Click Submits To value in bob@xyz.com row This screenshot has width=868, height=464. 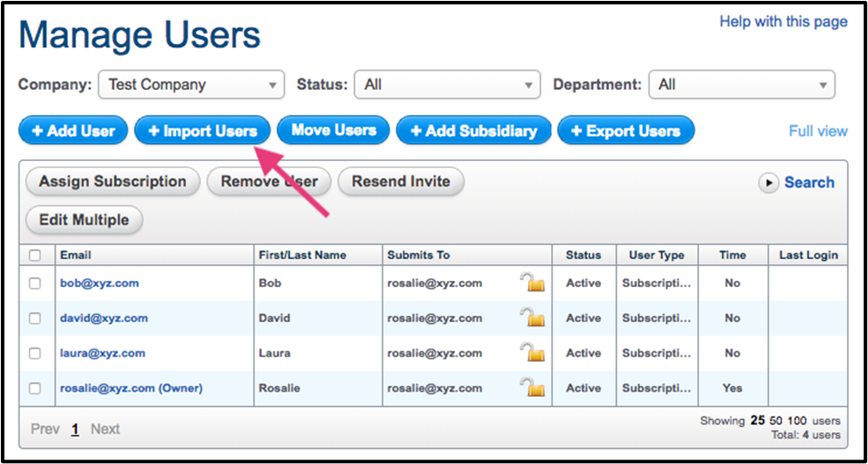pos(434,284)
